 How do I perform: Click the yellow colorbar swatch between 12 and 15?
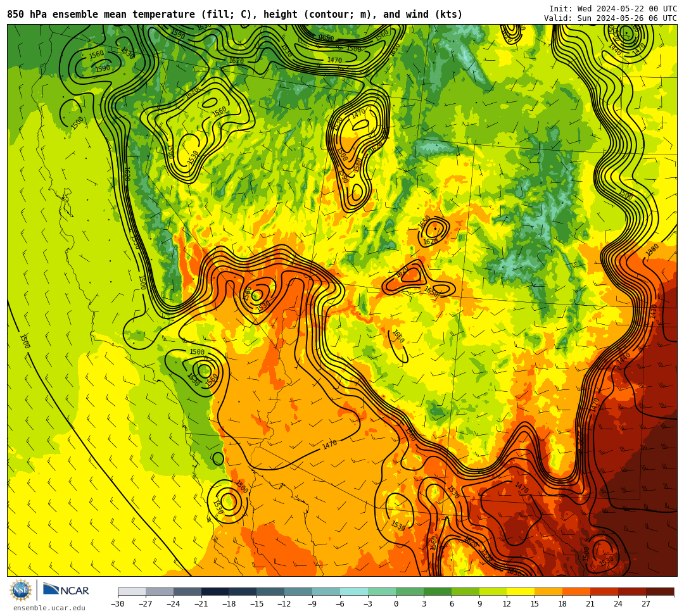tap(521, 591)
